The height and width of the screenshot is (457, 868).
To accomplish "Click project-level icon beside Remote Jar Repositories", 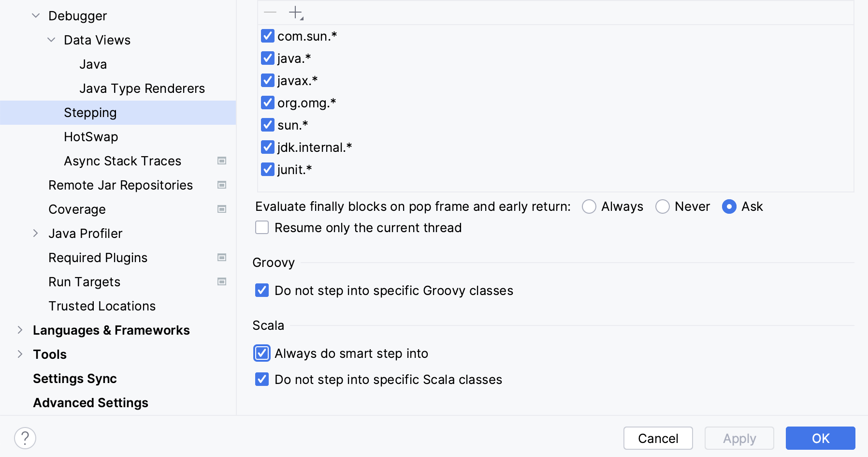I will [x=222, y=185].
